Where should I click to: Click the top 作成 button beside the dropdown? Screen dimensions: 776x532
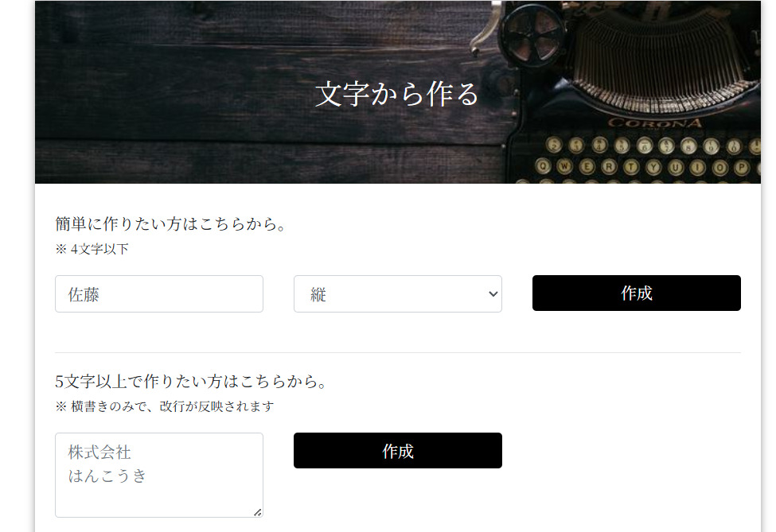[637, 293]
